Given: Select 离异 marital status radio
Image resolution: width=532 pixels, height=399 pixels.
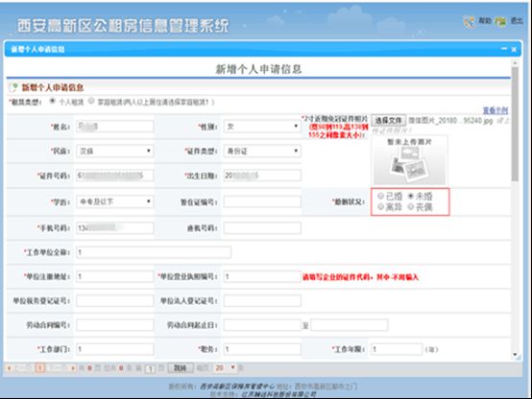Looking at the screenshot, I should (x=380, y=206).
